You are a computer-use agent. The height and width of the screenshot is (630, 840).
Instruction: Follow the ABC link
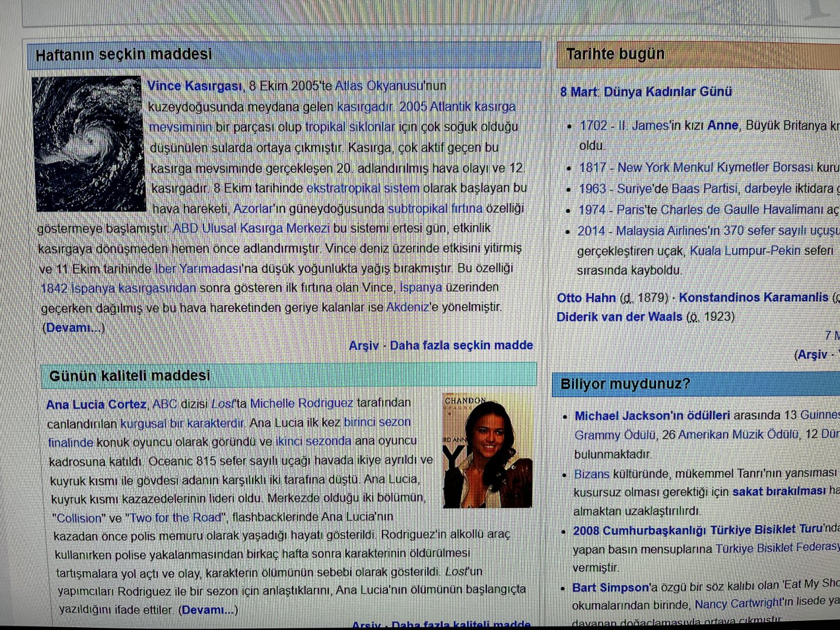(x=164, y=404)
